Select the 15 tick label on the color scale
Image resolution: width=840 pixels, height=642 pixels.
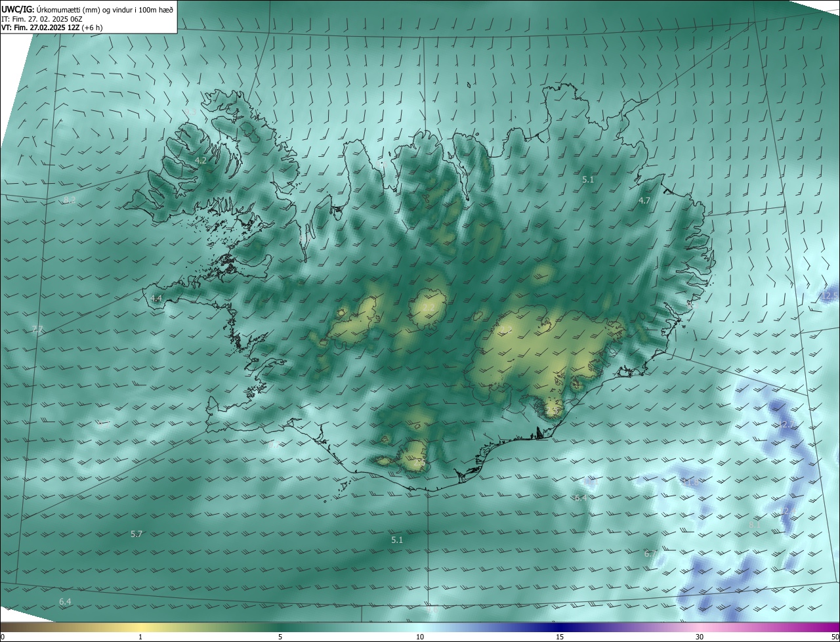560,637
